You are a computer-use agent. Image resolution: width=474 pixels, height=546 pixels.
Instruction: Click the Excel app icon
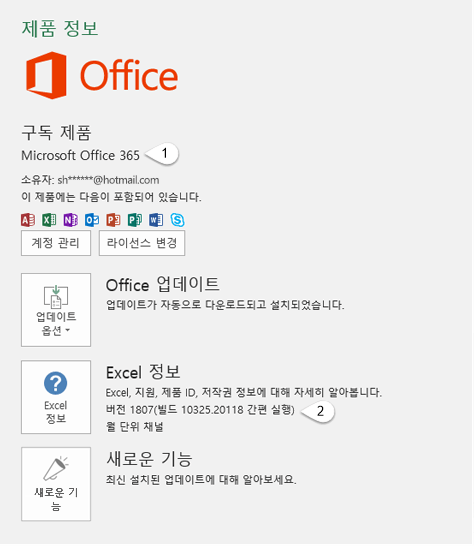tap(49, 220)
